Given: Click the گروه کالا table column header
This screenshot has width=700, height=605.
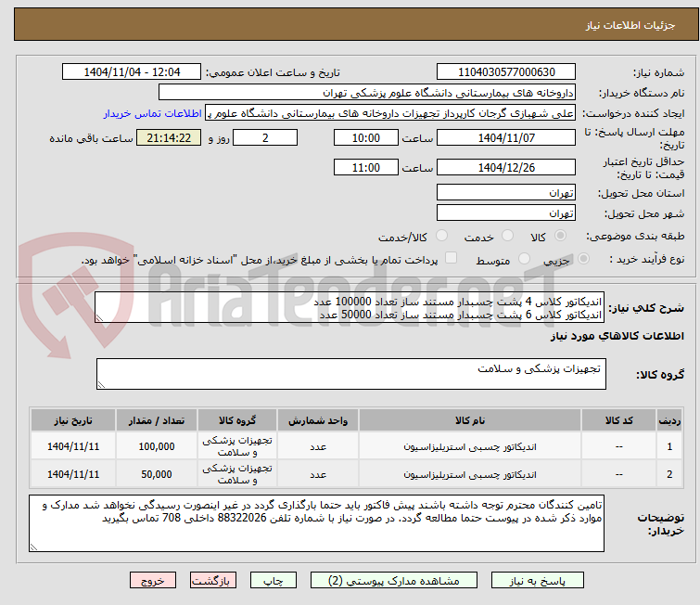Looking at the screenshot, I should 237,420.
